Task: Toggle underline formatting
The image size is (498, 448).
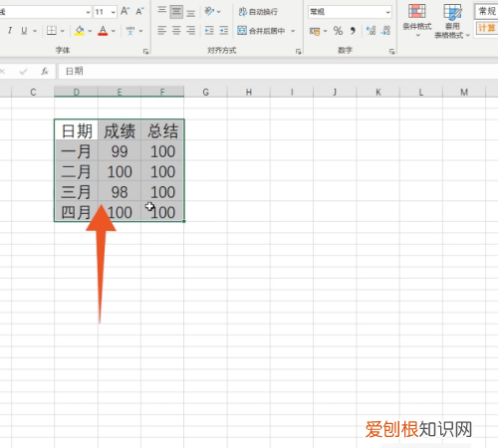Action: [24, 31]
